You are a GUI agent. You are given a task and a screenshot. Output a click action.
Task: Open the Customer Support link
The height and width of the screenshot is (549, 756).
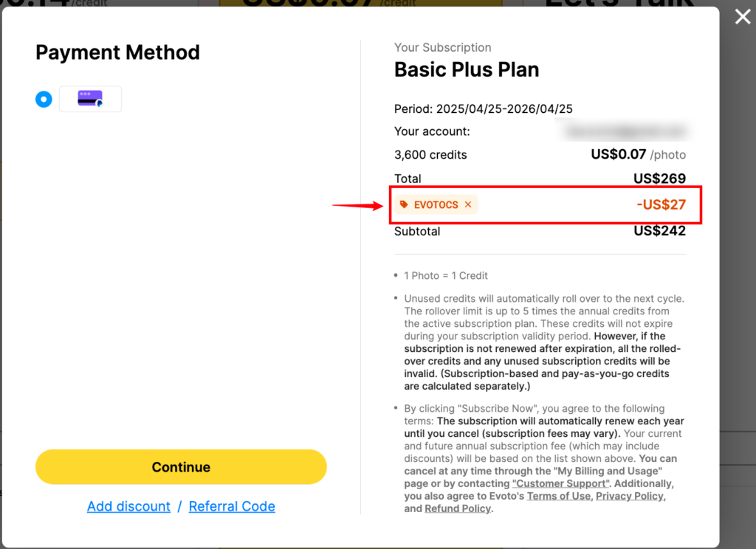[560, 483]
